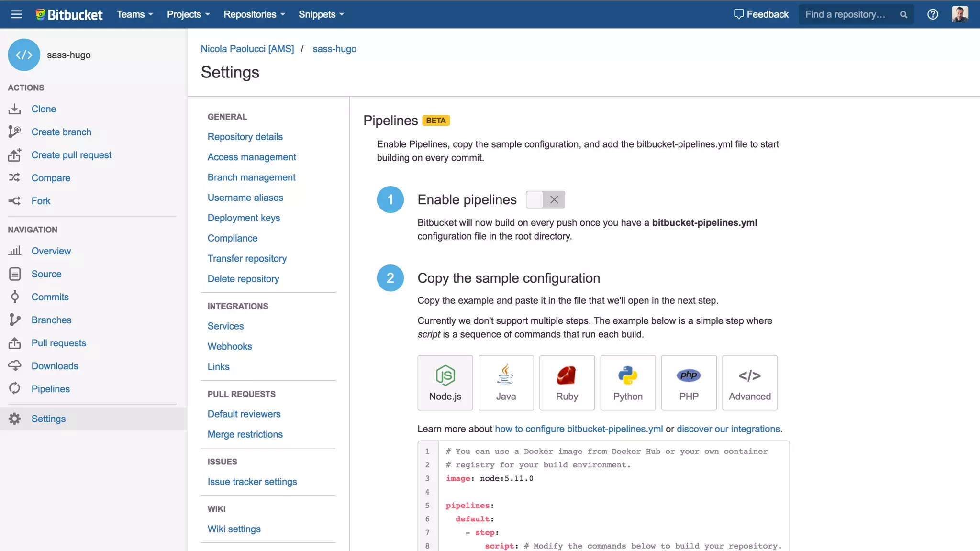Image resolution: width=980 pixels, height=551 pixels.
Task: Click the Find a repository search field
Action: [846, 14]
